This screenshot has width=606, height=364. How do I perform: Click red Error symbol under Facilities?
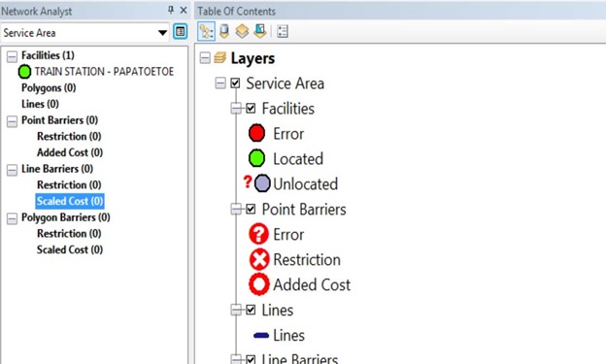tap(256, 133)
